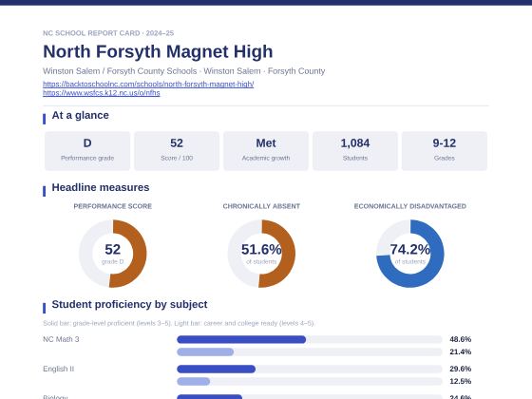Select the Score / 100 card showing 52
532x399 pixels.
click(177, 151)
